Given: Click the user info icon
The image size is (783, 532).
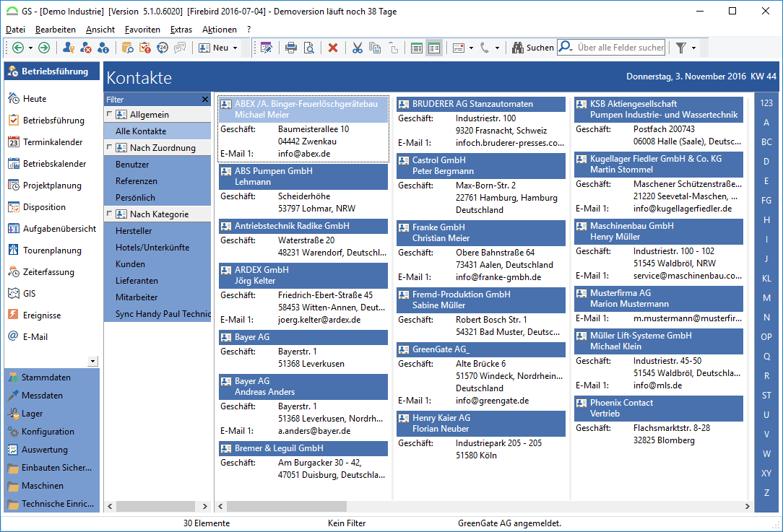Looking at the screenshot, I should point(103,48).
